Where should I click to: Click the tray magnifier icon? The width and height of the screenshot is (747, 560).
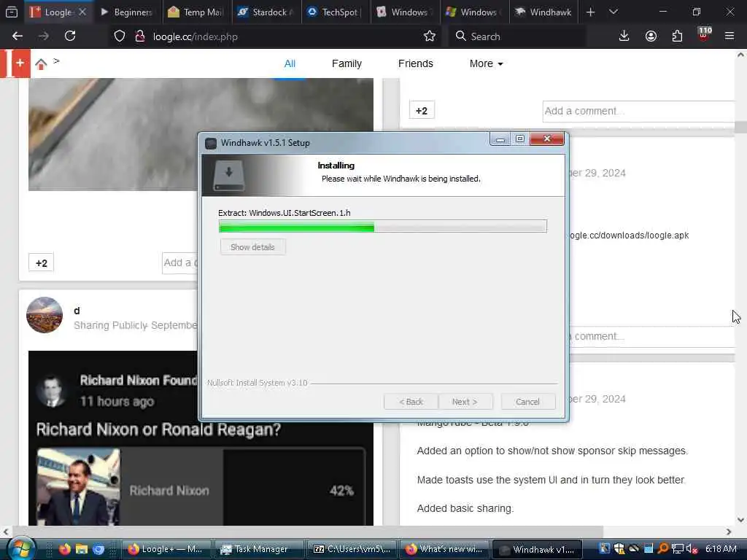click(x=662, y=549)
